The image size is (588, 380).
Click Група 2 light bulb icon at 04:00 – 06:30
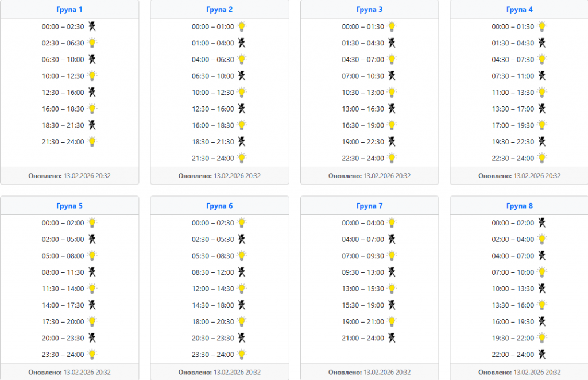[242, 59]
